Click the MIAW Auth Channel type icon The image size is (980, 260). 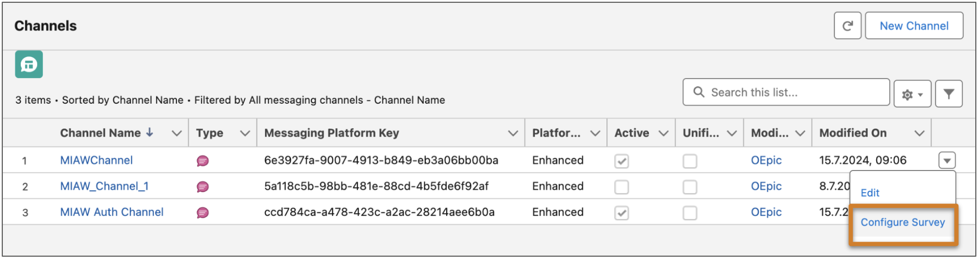click(x=203, y=213)
